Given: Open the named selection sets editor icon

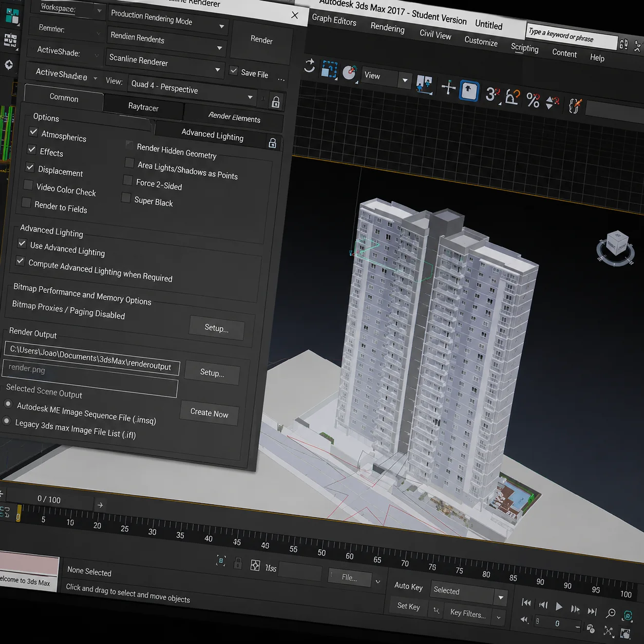Looking at the screenshot, I should point(575,106).
